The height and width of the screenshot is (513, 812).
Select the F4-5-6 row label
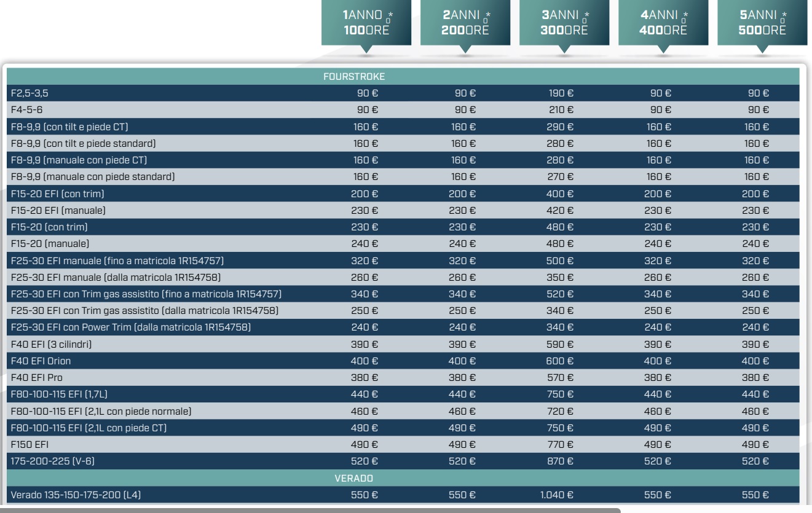tap(27, 111)
